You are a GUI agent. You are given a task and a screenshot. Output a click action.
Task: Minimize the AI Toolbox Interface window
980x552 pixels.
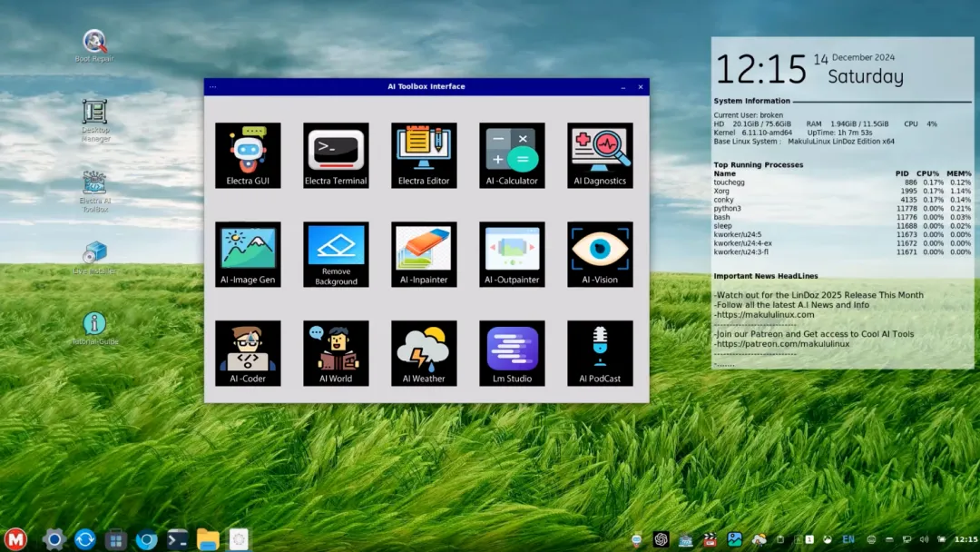tap(623, 87)
